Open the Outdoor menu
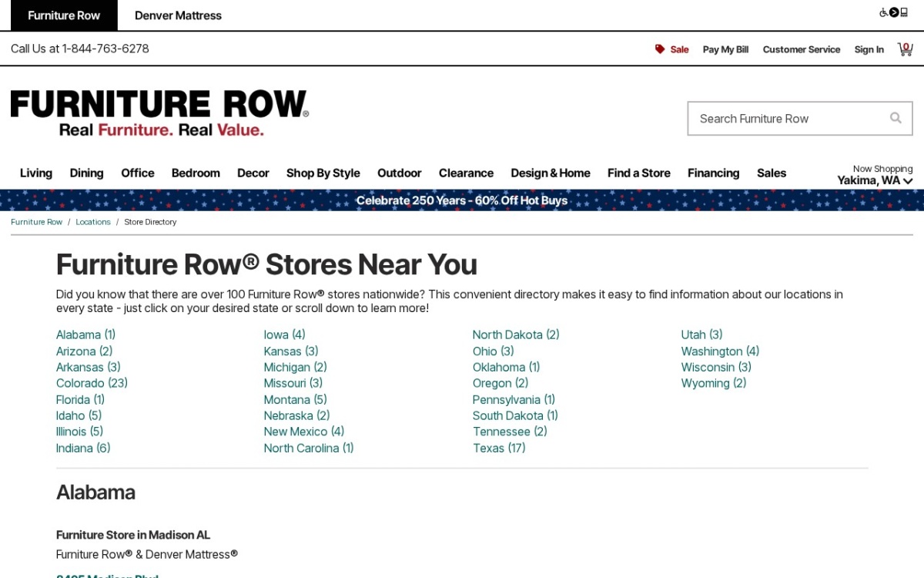The image size is (924, 578). pyautogui.click(x=400, y=173)
